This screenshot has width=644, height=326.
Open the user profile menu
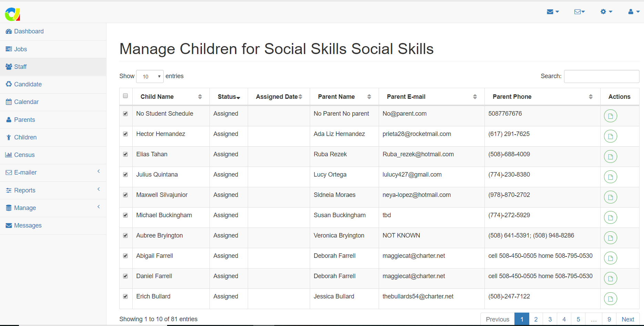pos(633,12)
